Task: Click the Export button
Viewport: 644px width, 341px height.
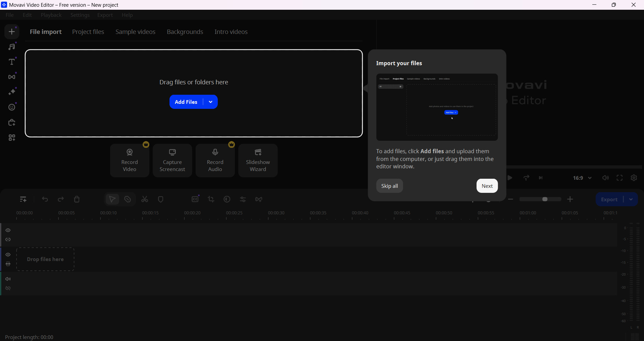Action: tap(609, 200)
